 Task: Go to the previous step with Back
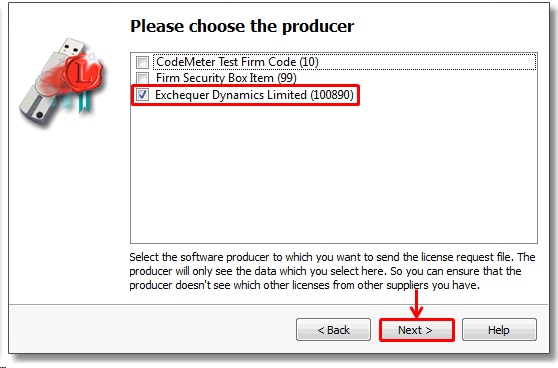click(333, 330)
